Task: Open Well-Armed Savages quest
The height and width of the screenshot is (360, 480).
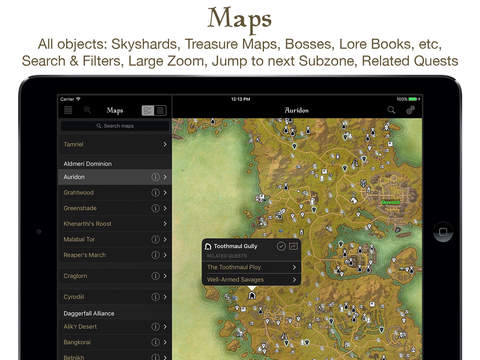Action: pyautogui.click(x=251, y=280)
